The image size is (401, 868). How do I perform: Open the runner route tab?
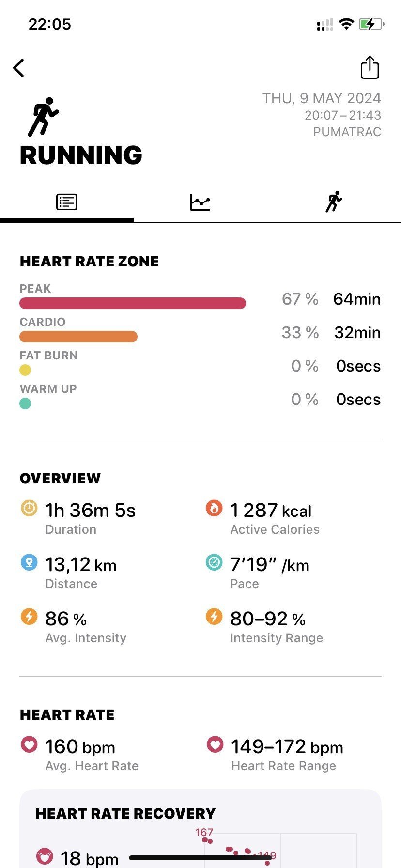pos(334,201)
